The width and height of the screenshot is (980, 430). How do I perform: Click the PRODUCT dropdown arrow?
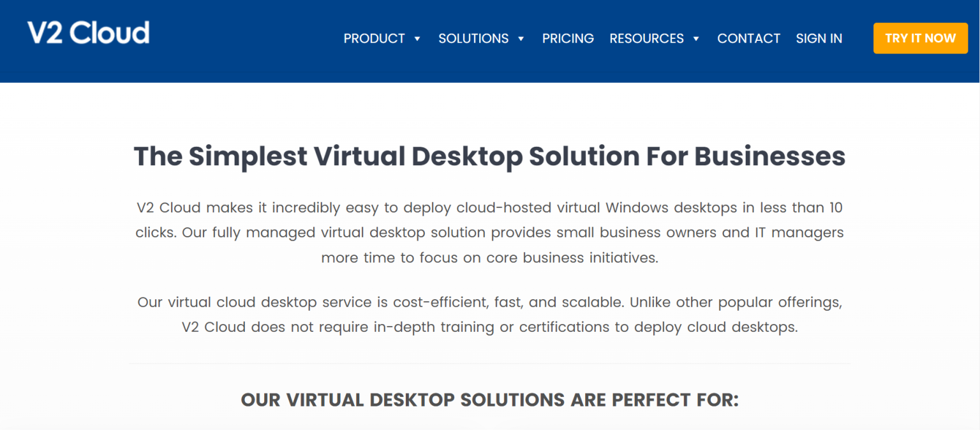tap(417, 39)
